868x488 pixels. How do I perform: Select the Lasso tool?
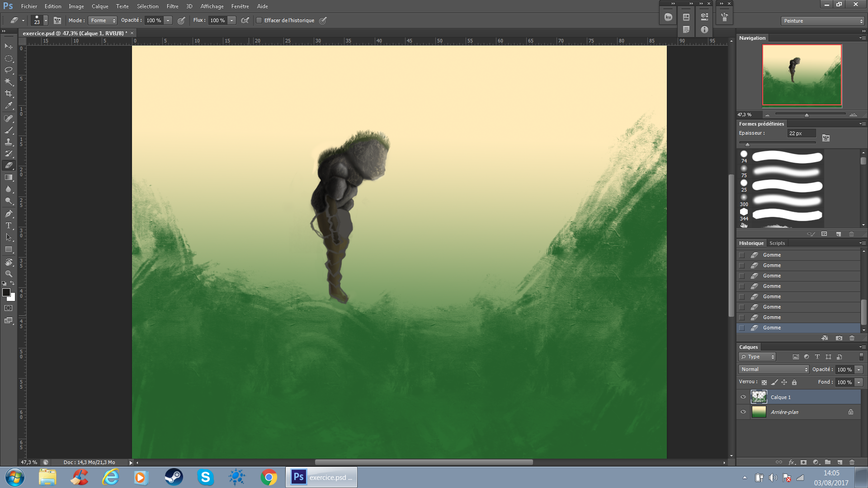click(x=9, y=70)
